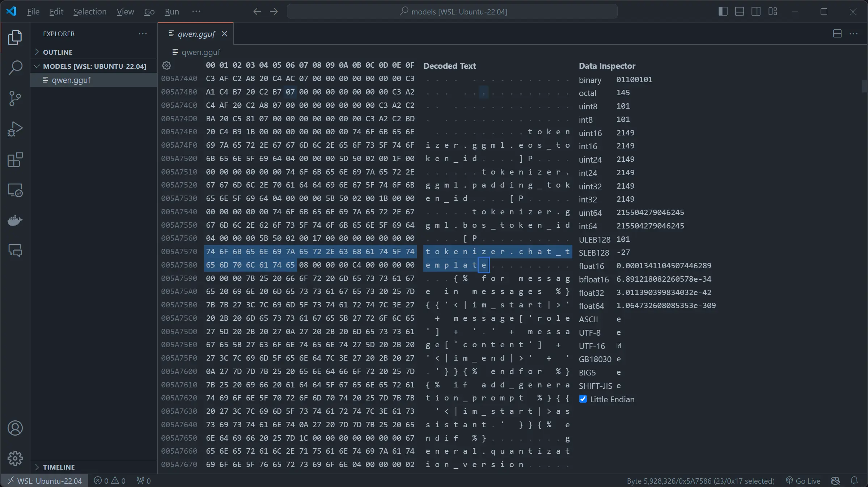Image resolution: width=868 pixels, height=487 pixels.
Task: Click the command center search field
Action: tap(452, 12)
